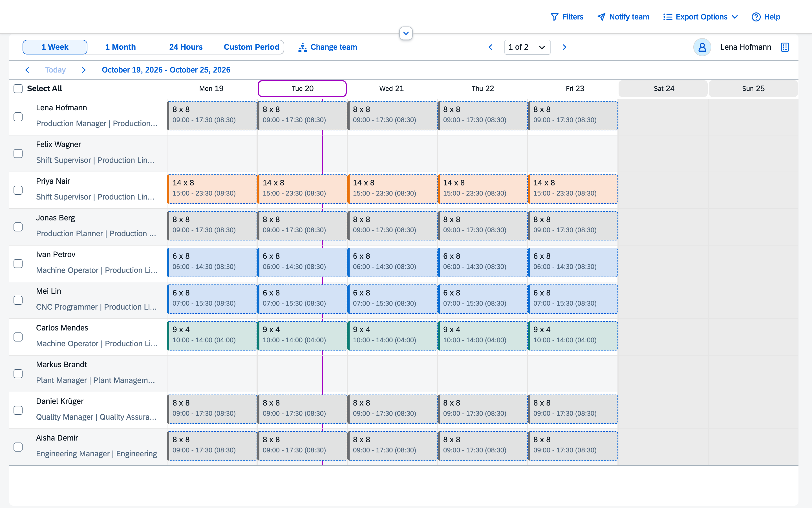Image resolution: width=812 pixels, height=508 pixels.
Task: Open the Help question-mark icon
Action: click(756, 17)
